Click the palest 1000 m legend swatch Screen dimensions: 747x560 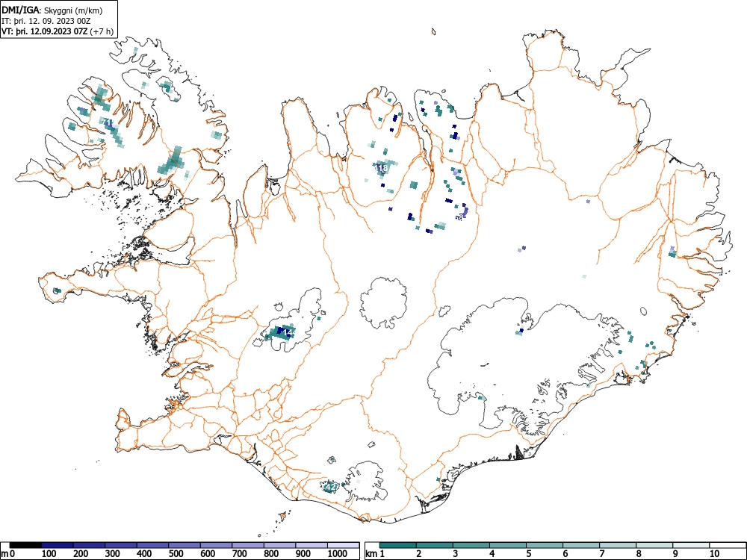coord(344,545)
